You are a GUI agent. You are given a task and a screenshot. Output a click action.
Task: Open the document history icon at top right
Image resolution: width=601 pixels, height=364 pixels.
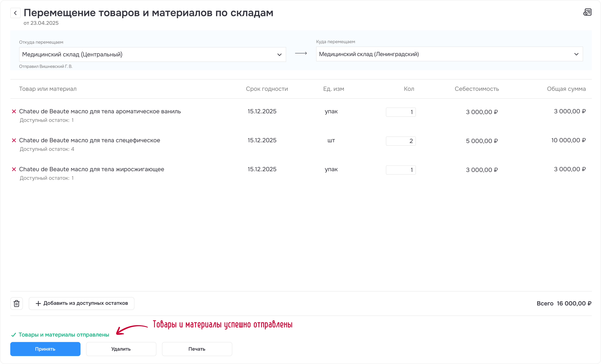(x=587, y=12)
